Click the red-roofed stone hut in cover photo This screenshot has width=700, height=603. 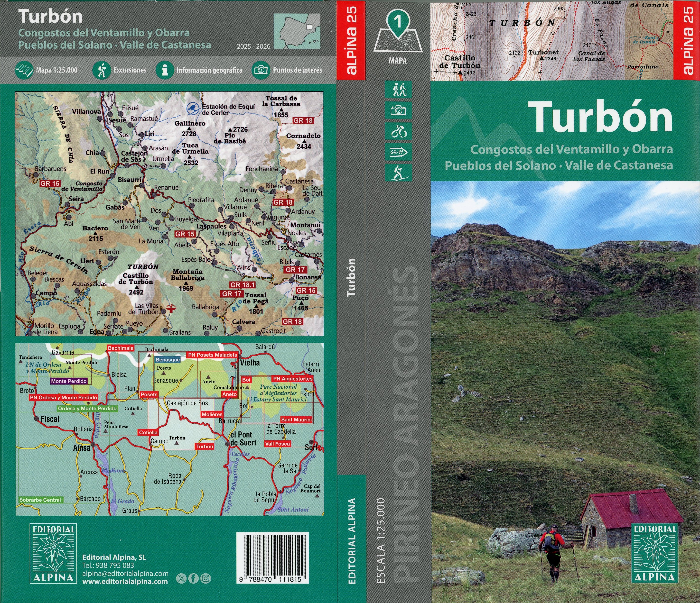(631, 519)
